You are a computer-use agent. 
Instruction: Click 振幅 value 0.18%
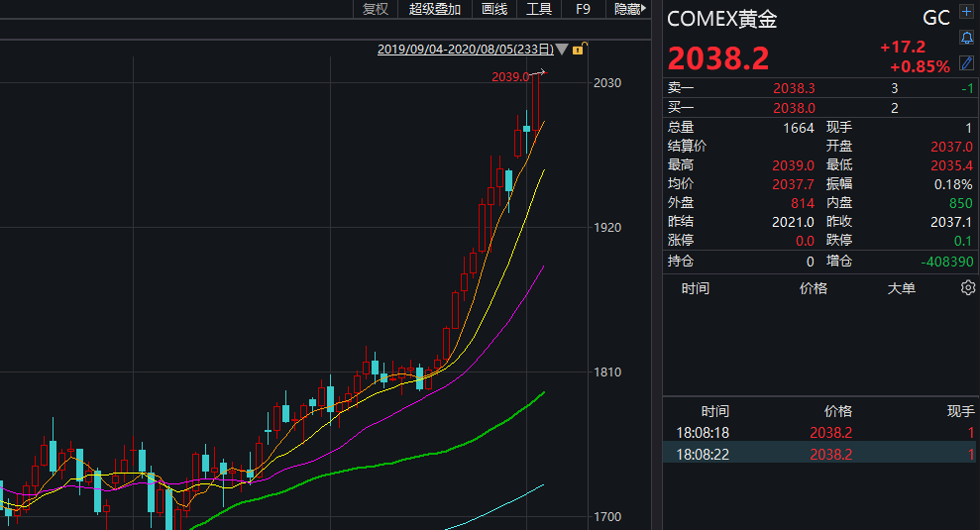(953, 184)
